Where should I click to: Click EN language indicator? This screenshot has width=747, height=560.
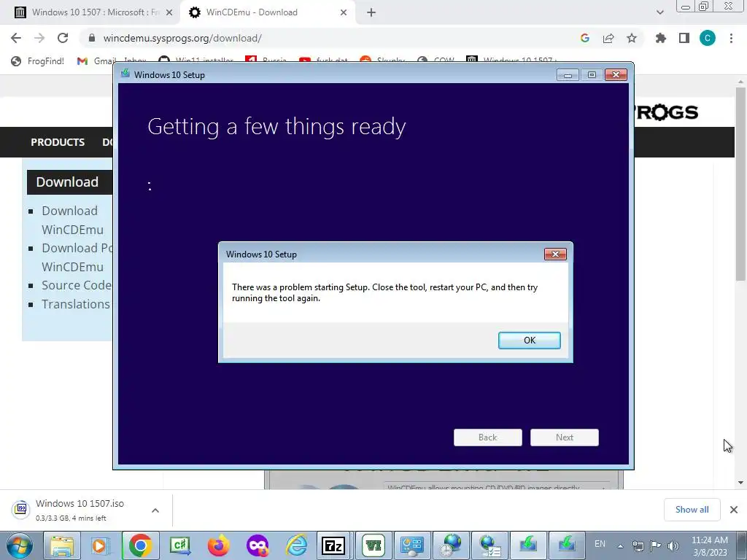[600, 544]
